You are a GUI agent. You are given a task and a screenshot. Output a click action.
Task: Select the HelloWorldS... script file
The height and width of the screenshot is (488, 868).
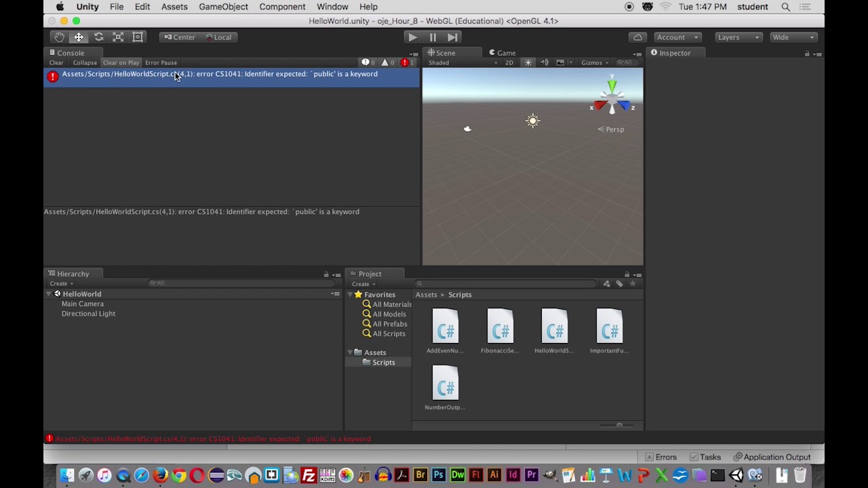click(554, 331)
